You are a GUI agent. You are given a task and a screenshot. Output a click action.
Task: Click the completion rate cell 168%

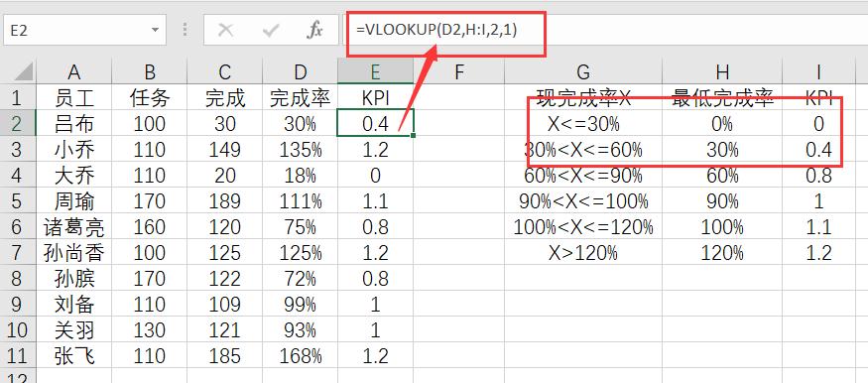(x=300, y=355)
